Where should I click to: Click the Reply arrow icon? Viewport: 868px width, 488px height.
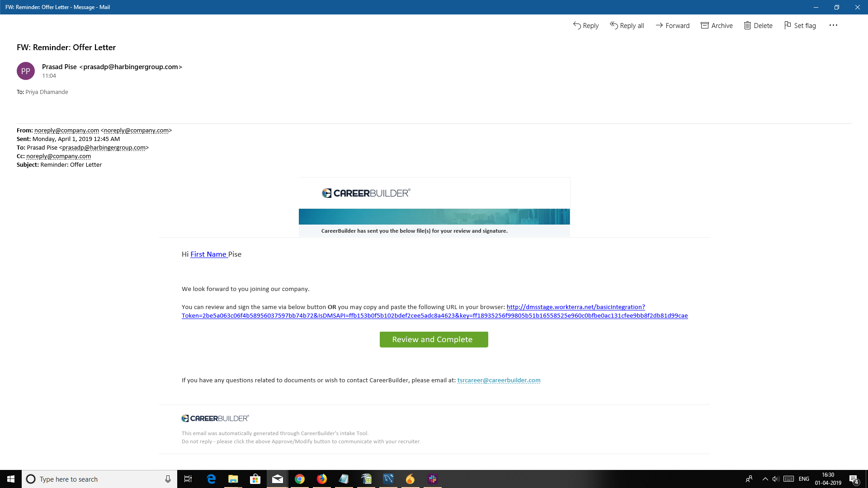[577, 25]
